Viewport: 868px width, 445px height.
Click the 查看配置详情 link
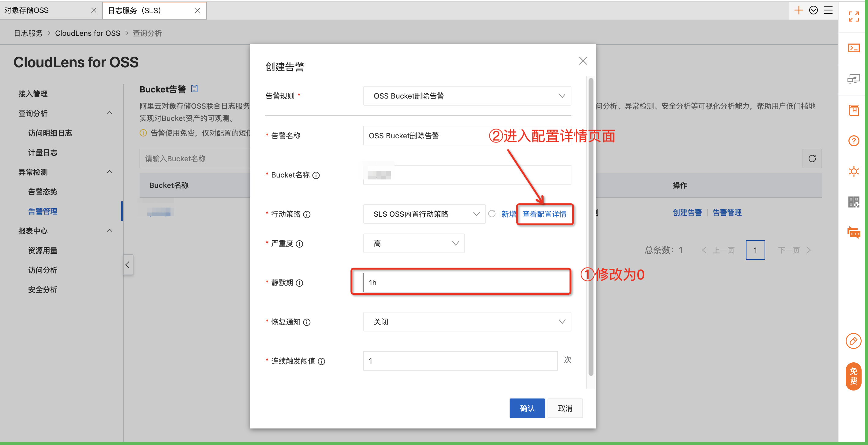pyautogui.click(x=544, y=214)
